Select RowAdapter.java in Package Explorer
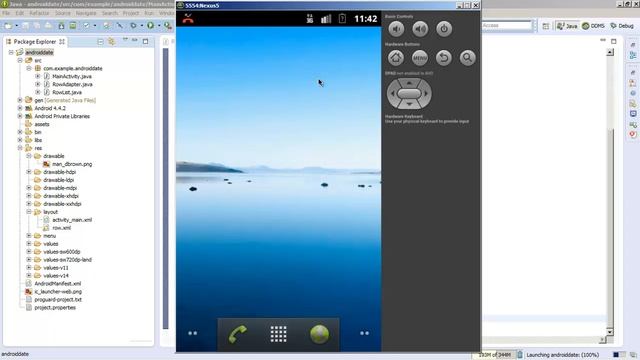Screen dimensions: 640x360 [x=72, y=84]
